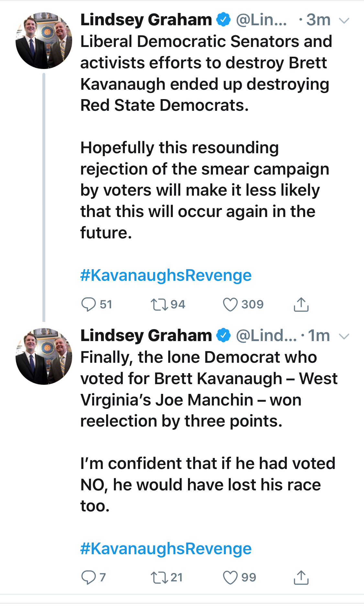364x606 pixels.
Task: Tap Lindsey Graham name on second tweet
Action: coord(146,336)
